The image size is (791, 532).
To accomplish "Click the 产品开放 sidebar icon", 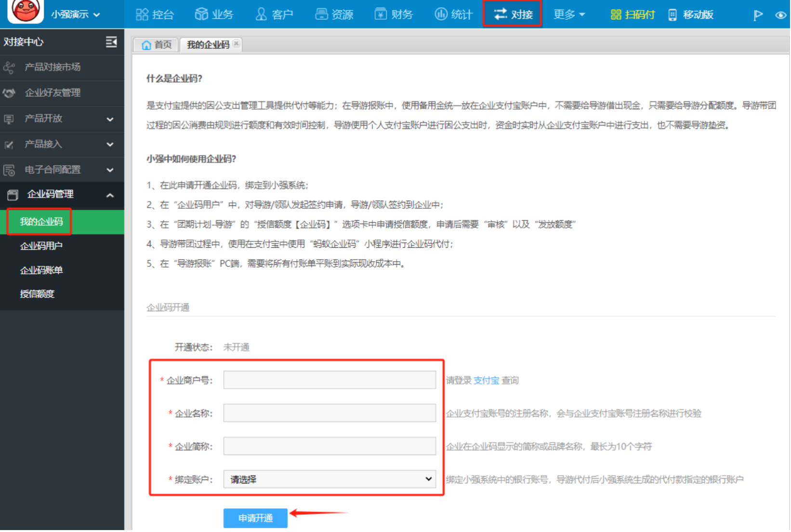I will click(x=9, y=119).
